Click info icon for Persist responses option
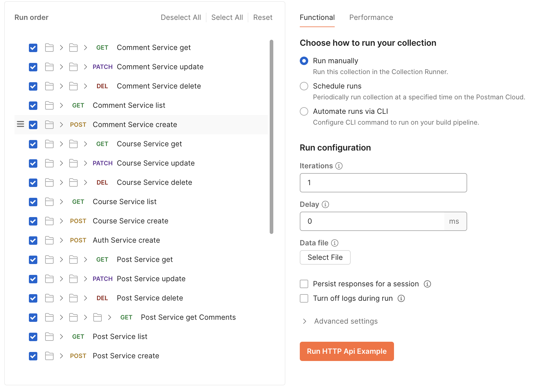This screenshot has height=392, width=546. coord(427,284)
